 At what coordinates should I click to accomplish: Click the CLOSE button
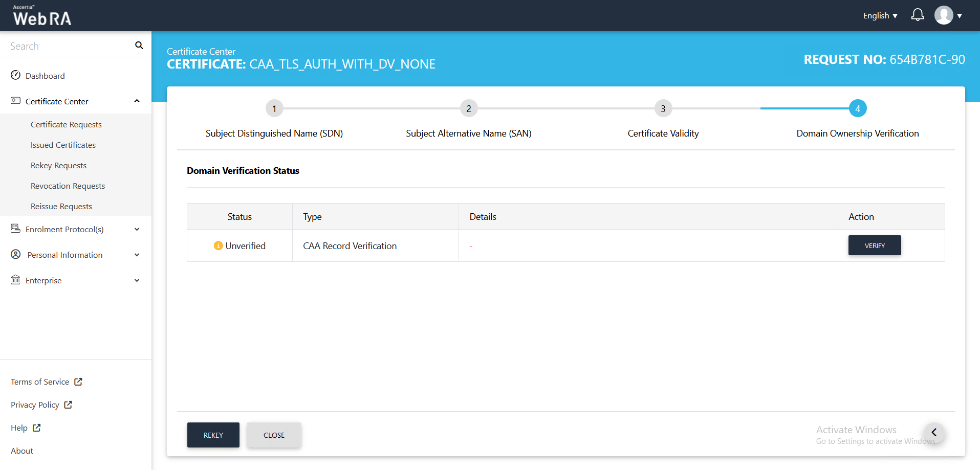[x=274, y=435]
